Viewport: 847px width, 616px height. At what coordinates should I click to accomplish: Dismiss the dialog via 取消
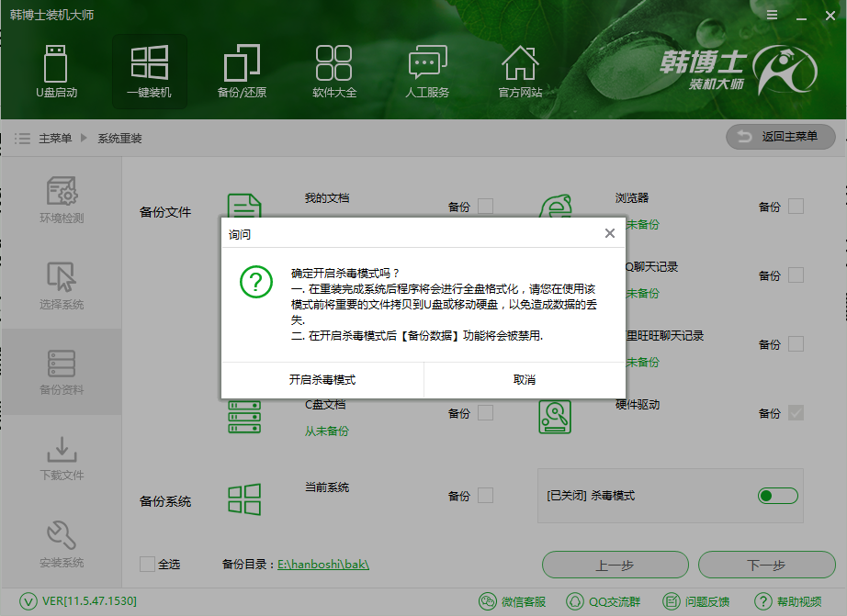coord(525,379)
